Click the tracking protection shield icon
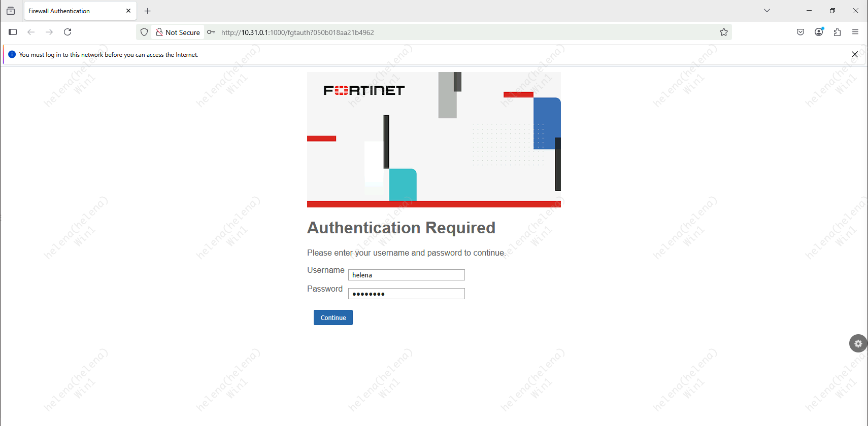The width and height of the screenshot is (868, 426). point(144,32)
